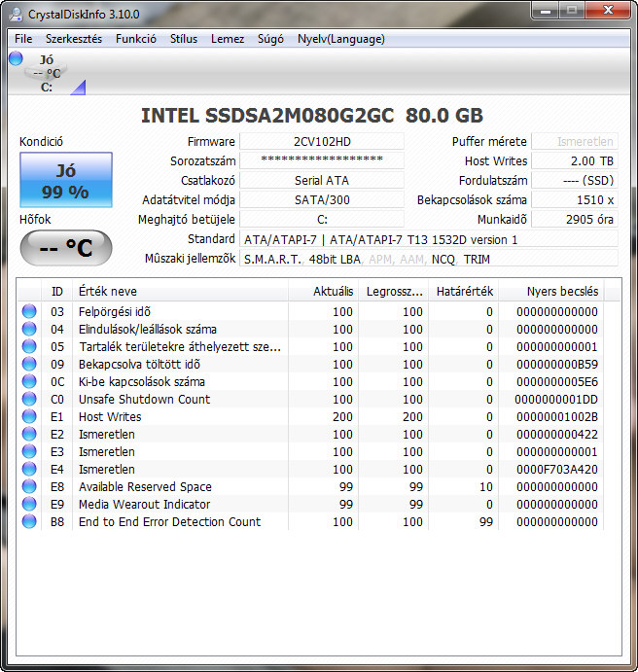Screen dimensions: 638x672
Task: Click the Nyers becslés column header
Action: coord(551,292)
